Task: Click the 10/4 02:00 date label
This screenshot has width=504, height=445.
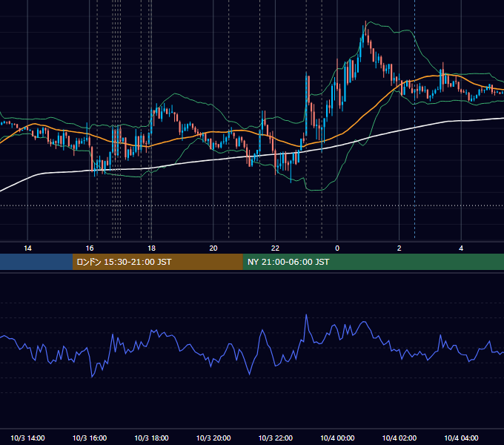Action: [x=399, y=438]
